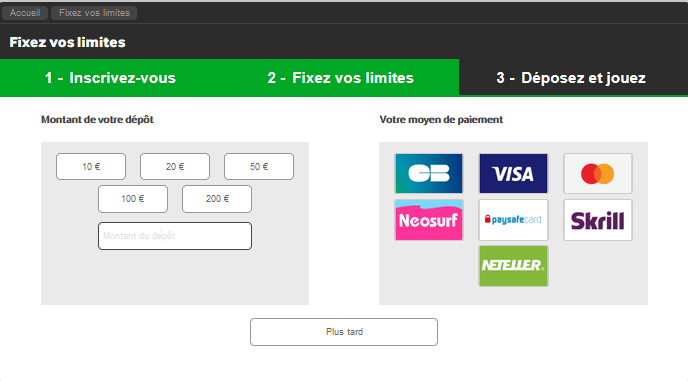Open the Accueil breadcrumb link
The image size is (688, 381).
(25, 13)
